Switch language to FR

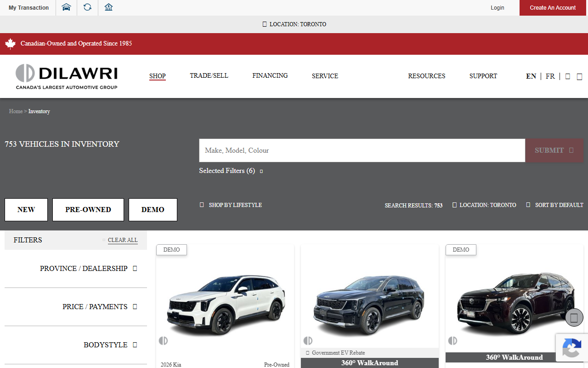coord(550,76)
